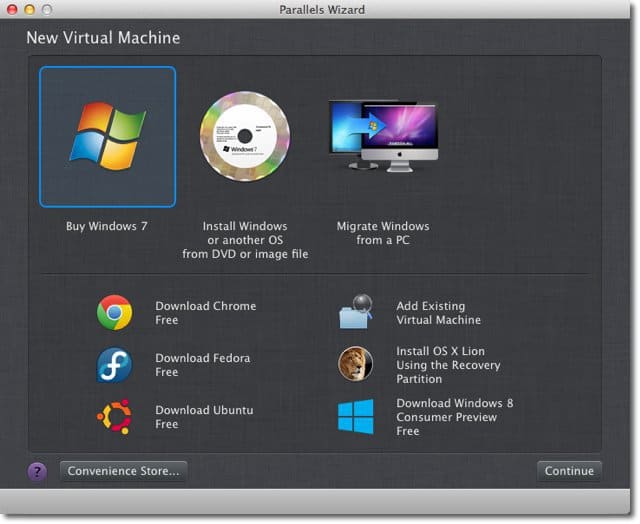Click the Add Existing Virtual Machine folder icon
This screenshot has width=640, height=524.
point(356,312)
